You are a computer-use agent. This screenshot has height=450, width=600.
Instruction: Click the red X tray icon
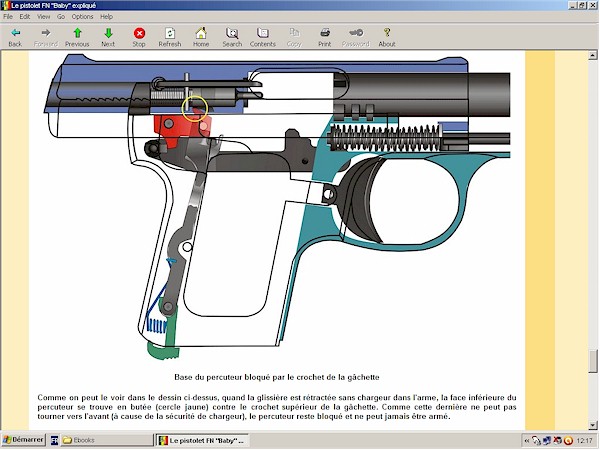[x=558, y=441]
